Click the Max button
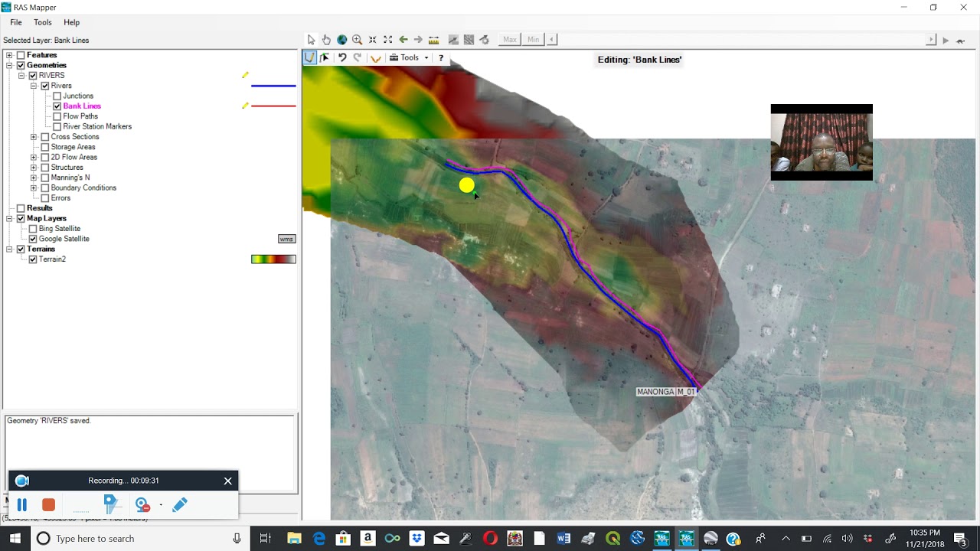The image size is (980, 551). point(510,40)
